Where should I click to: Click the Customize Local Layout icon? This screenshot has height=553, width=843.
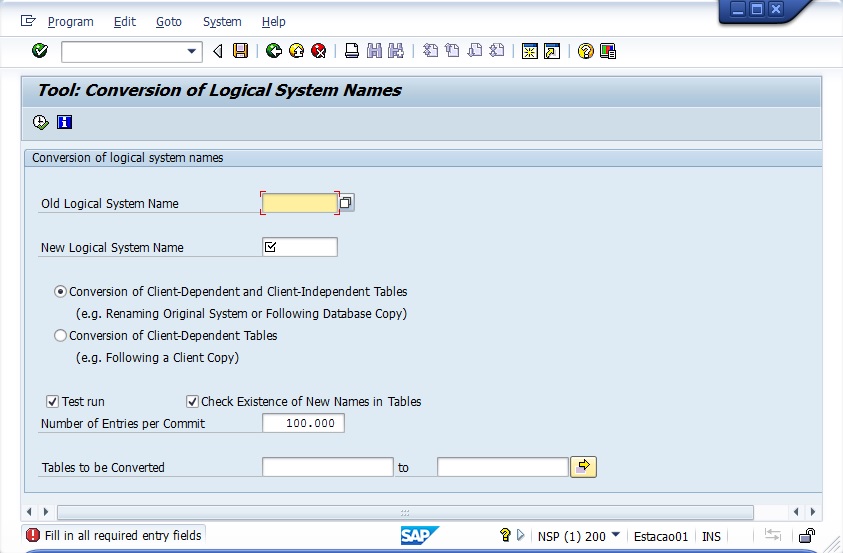608,51
